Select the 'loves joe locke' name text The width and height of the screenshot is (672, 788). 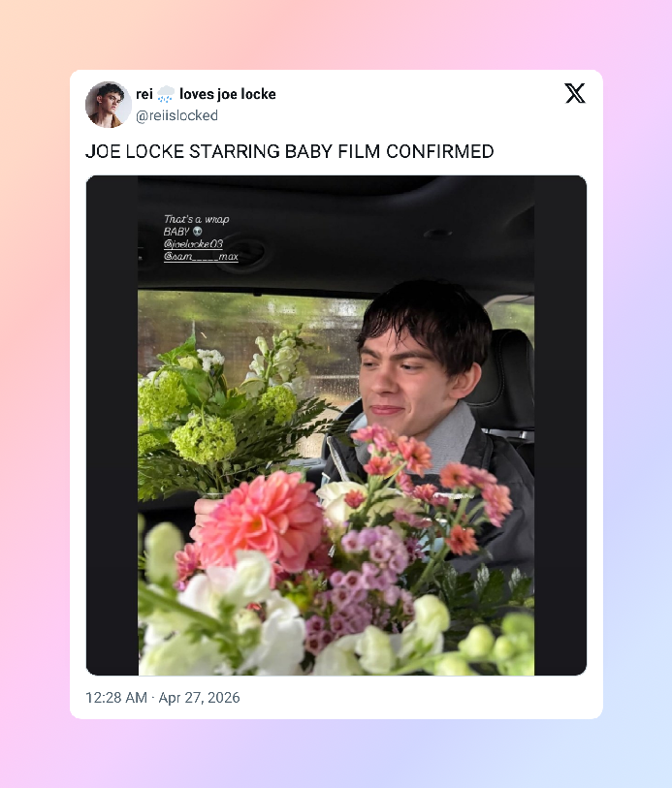pos(228,94)
